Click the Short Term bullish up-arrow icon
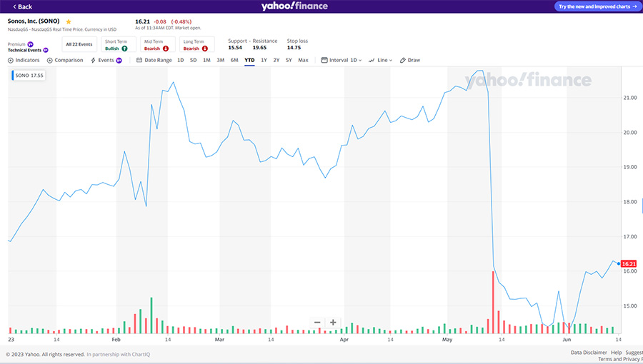The height and width of the screenshot is (364, 643). pyautogui.click(x=124, y=49)
